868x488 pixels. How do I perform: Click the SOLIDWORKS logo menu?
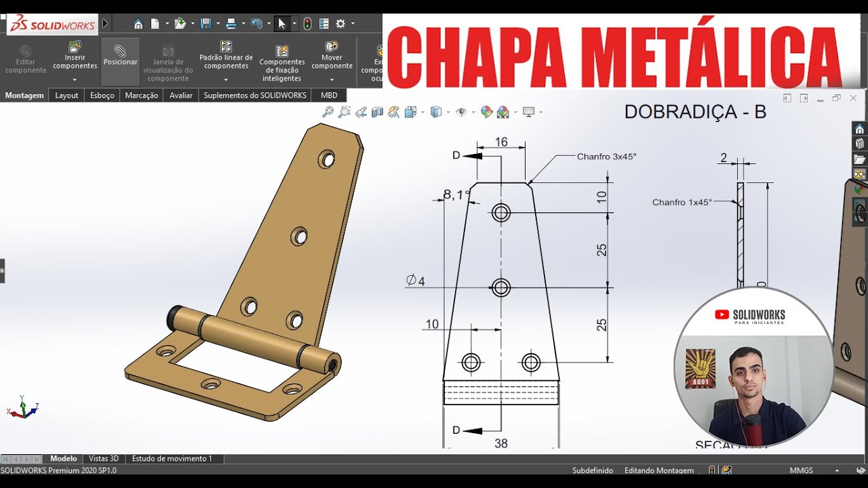tap(52, 24)
